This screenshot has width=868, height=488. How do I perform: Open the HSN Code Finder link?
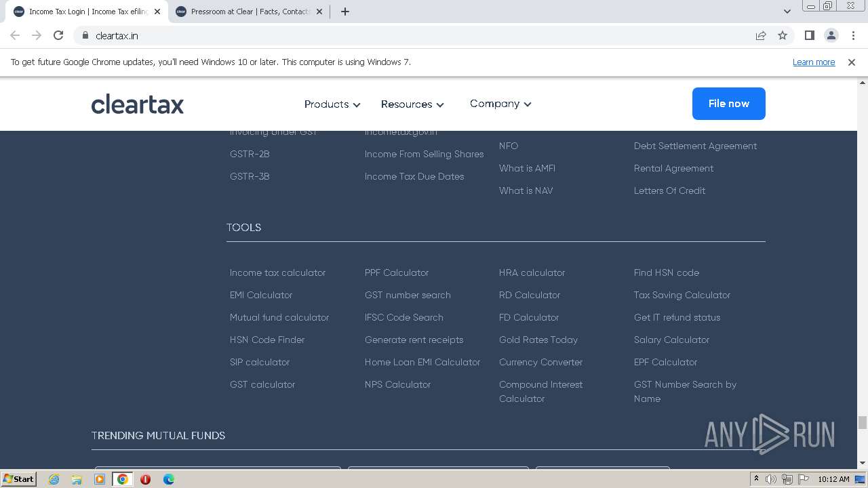[x=267, y=340]
